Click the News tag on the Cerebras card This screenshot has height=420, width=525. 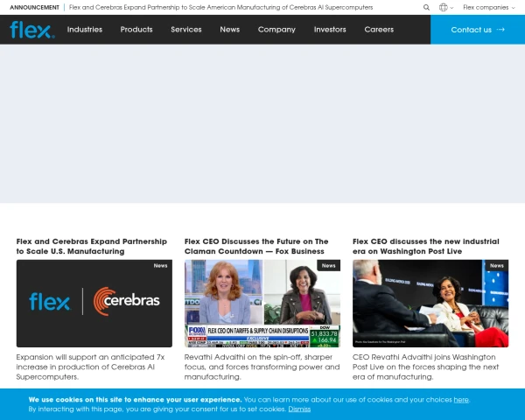click(160, 266)
